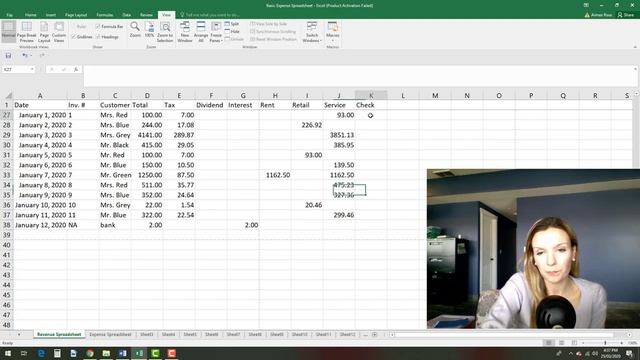The image size is (640, 360).
Task: Select the column K header
Action: click(x=371, y=96)
